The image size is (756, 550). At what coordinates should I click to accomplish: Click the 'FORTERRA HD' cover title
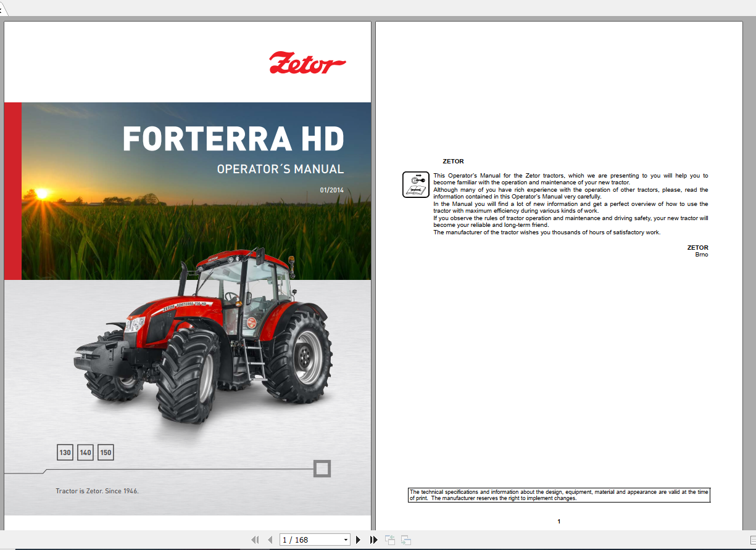tap(233, 139)
